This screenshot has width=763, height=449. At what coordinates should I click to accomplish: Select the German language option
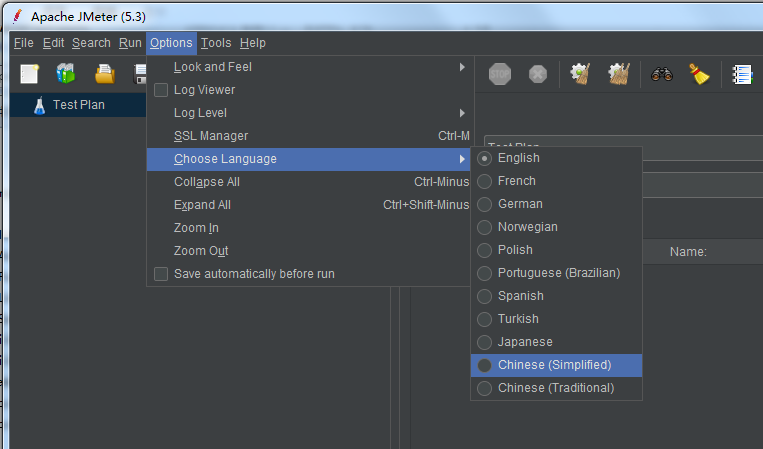tap(556, 204)
